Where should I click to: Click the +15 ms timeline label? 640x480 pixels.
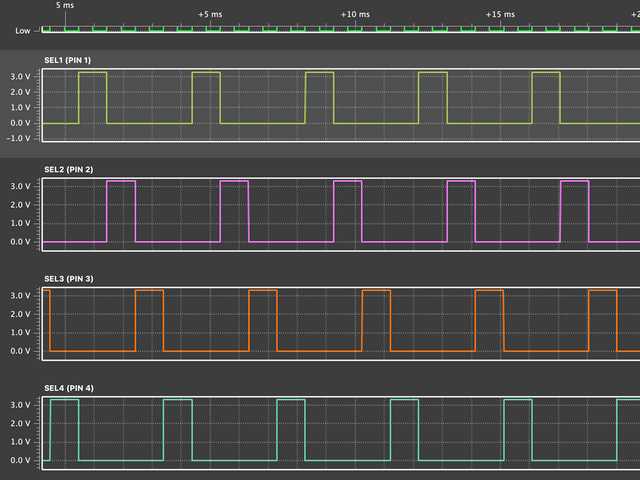coord(500,15)
